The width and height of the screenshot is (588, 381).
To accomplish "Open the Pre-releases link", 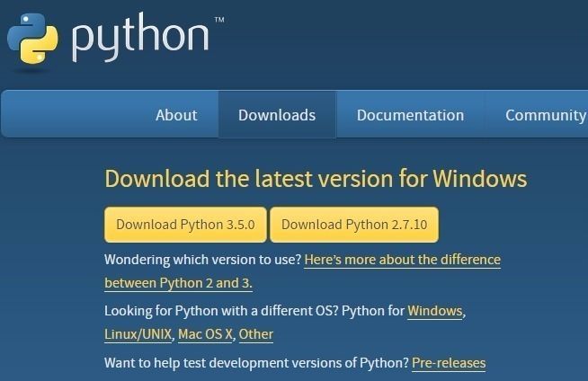I will click(x=449, y=363).
